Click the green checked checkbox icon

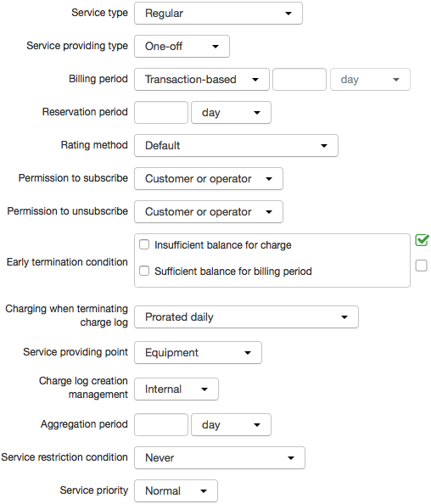(x=422, y=240)
